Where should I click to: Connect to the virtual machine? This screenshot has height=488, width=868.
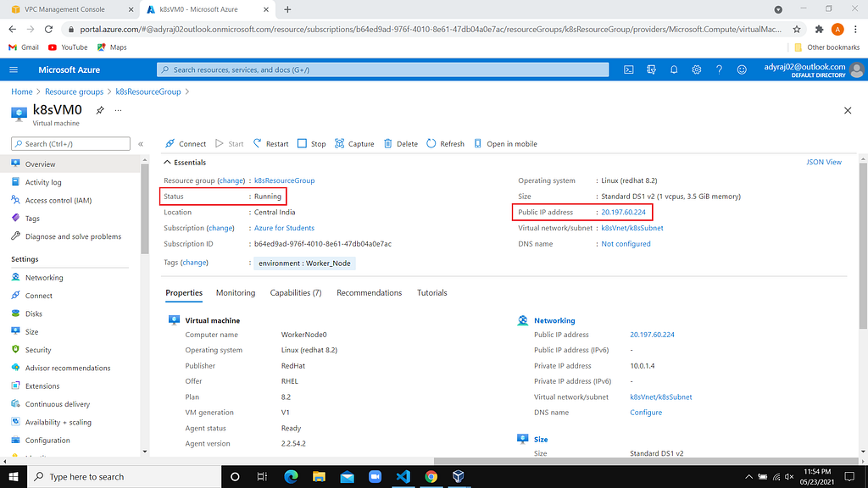point(186,144)
